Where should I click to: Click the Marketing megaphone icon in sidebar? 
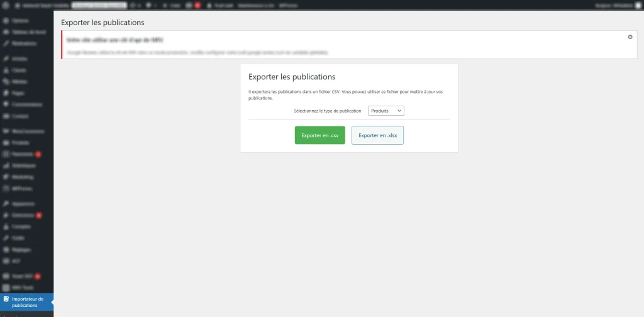point(6,177)
